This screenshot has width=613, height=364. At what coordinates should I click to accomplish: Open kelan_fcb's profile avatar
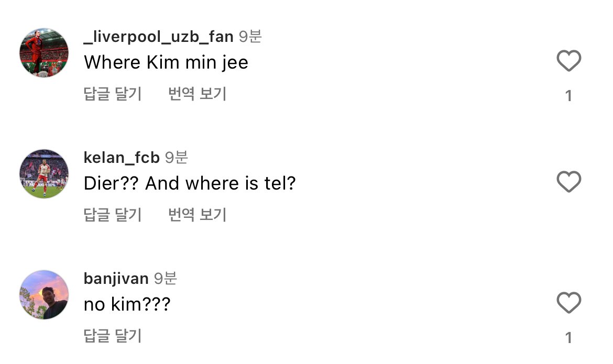point(44,174)
